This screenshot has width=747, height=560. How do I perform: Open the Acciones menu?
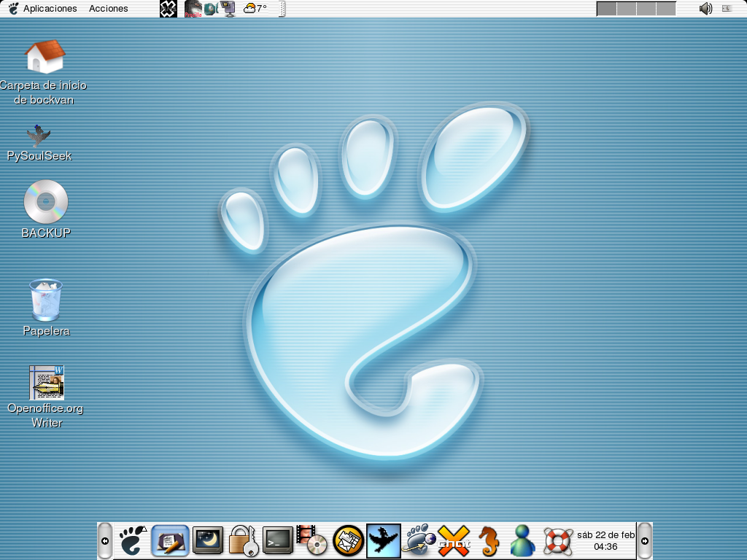click(x=108, y=9)
